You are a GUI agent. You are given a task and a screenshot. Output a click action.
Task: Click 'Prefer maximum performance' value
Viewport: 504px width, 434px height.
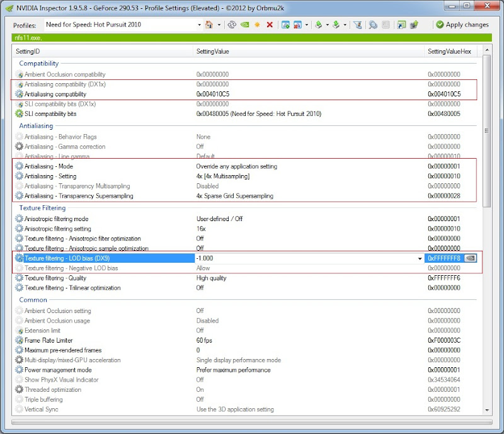pyautogui.click(x=233, y=370)
